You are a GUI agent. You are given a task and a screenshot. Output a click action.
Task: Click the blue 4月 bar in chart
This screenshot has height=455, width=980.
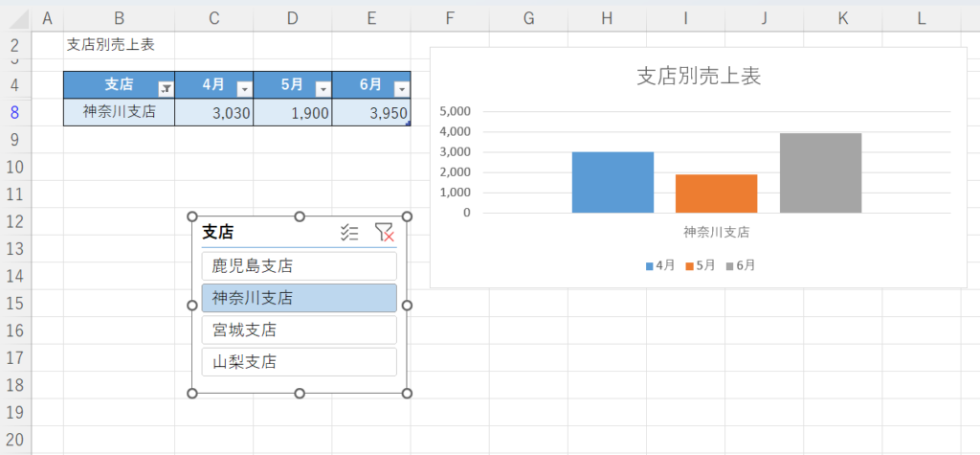tap(612, 182)
